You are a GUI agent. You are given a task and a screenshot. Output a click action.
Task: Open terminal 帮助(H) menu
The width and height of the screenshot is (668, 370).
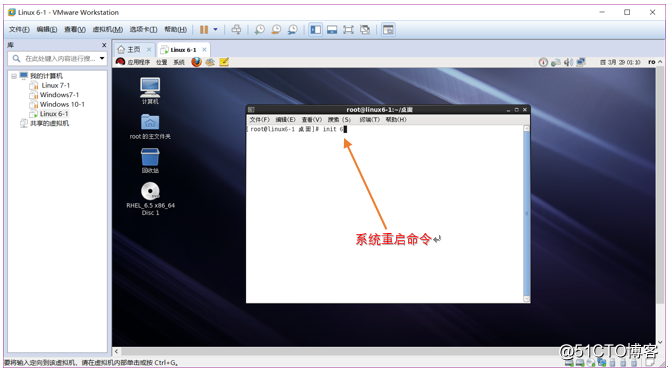click(396, 120)
